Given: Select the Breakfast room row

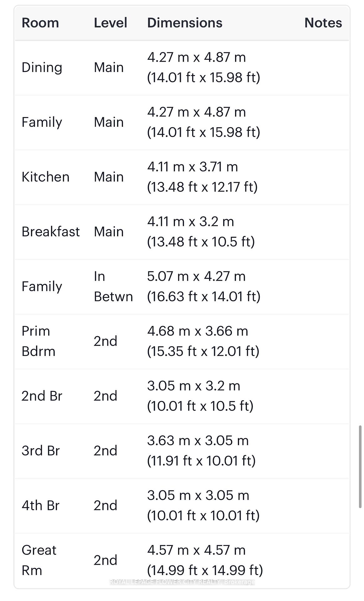Looking at the screenshot, I should 182,232.
